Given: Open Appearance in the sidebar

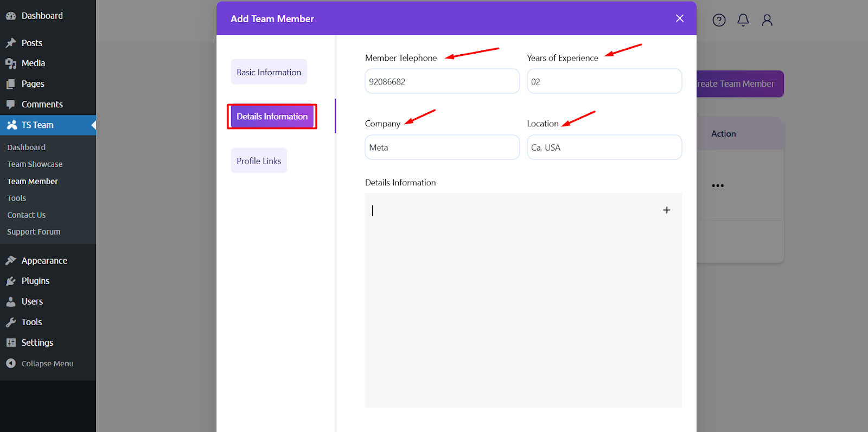Looking at the screenshot, I should tap(44, 261).
